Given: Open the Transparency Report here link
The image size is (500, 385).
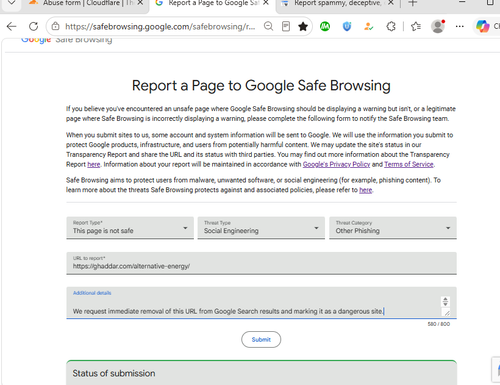Looking at the screenshot, I should (94, 164).
